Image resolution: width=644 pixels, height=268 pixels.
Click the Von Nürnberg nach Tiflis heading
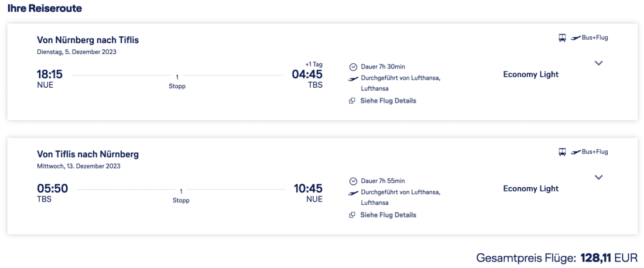coord(88,40)
